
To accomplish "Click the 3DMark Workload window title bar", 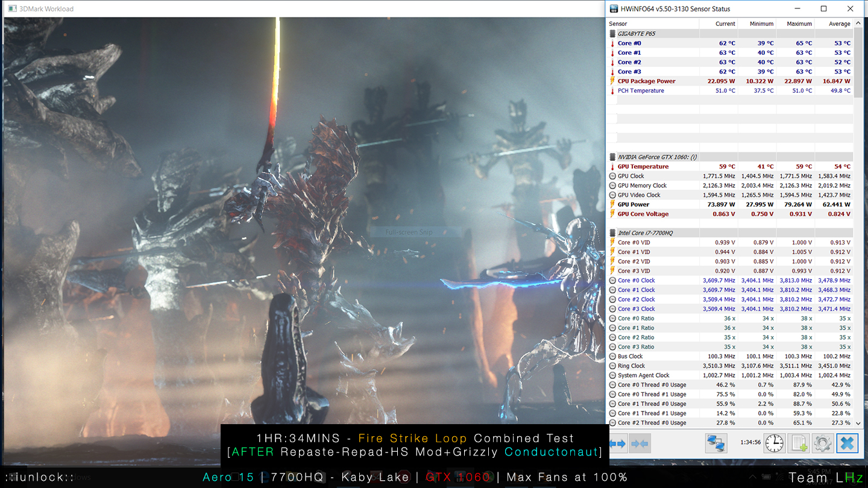I will (303, 9).
